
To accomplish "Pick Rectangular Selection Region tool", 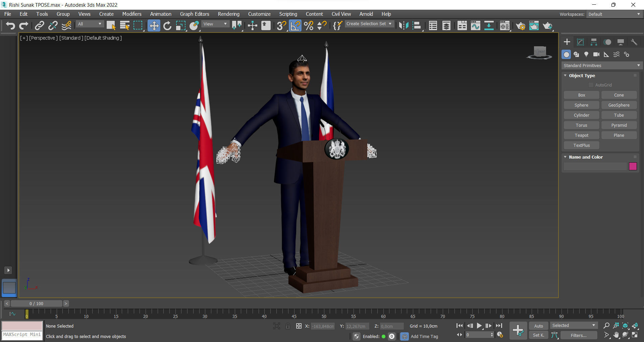I will coord(138,26).
